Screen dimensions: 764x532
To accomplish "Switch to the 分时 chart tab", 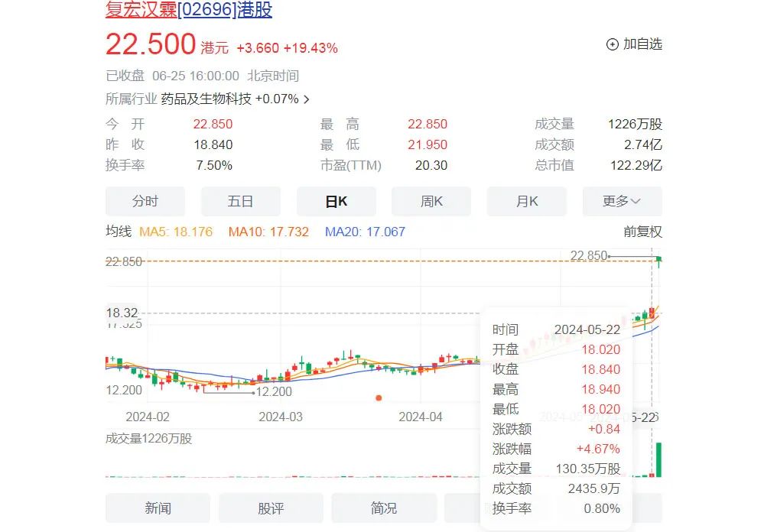I will (x=145, y=201).
